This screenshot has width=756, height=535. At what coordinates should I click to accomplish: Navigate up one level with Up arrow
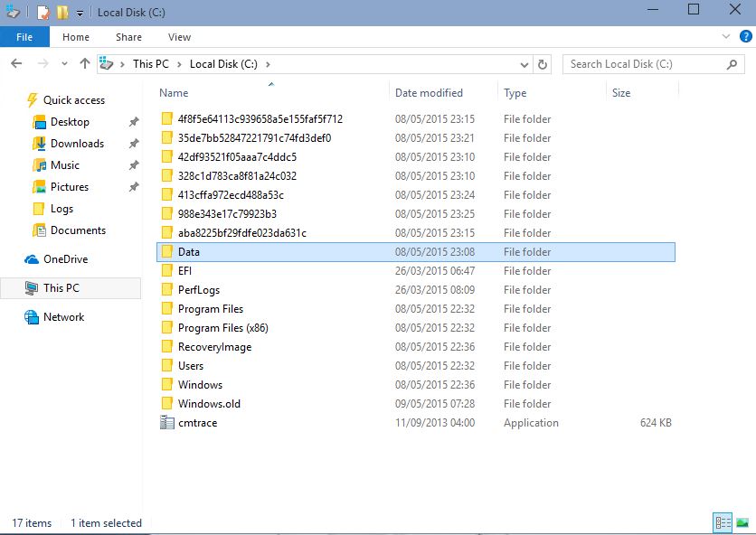pyautogui.click(x=85, y=64)
